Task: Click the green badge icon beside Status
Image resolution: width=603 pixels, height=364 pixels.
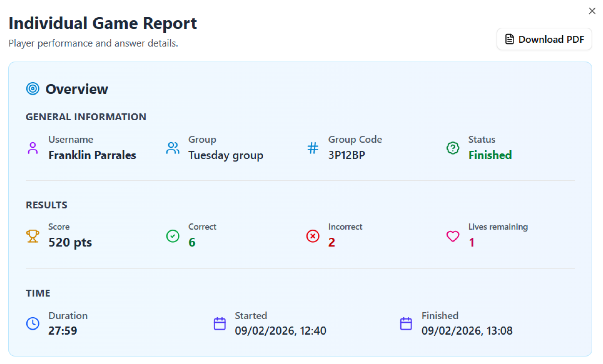Action: pyautogui.click(x=453, y=148)
